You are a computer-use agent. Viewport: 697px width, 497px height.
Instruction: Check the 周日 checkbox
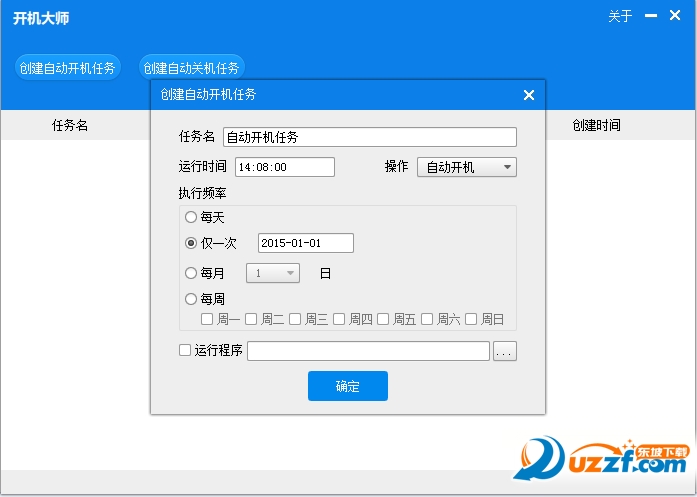click(471, 319)
